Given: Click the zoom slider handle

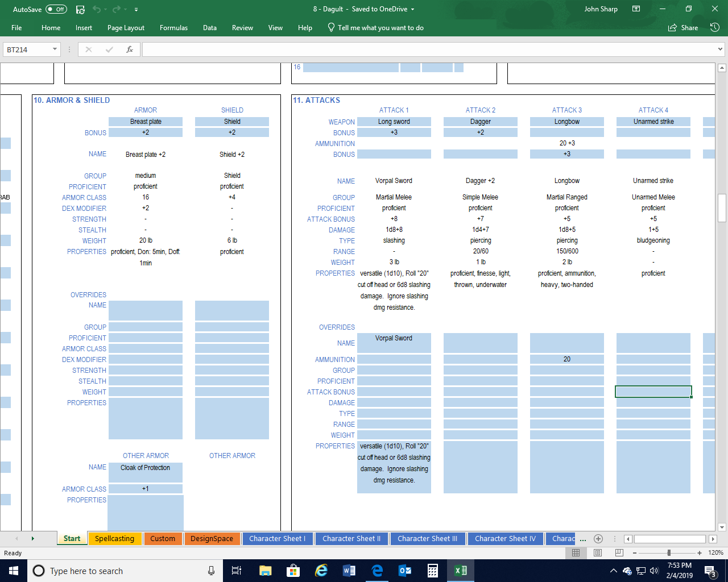Looking at the screenshot, I should tap(669, 552).
